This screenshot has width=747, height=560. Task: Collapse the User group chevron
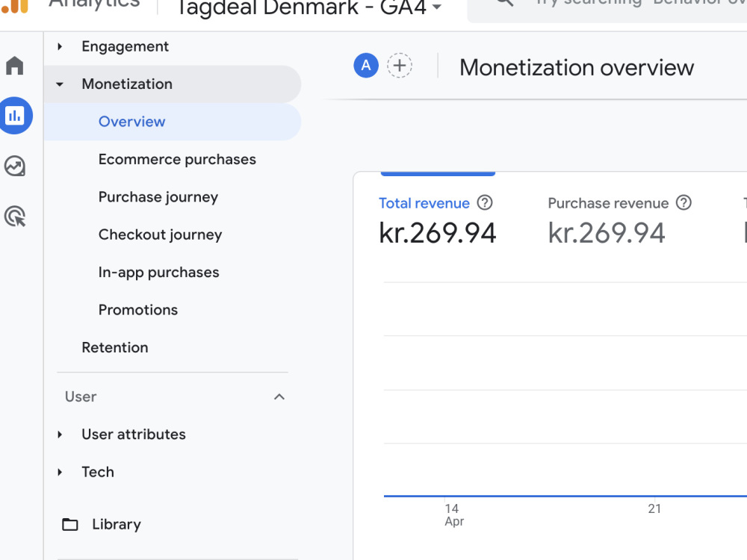pyautogui.click(x=279, y=396)
